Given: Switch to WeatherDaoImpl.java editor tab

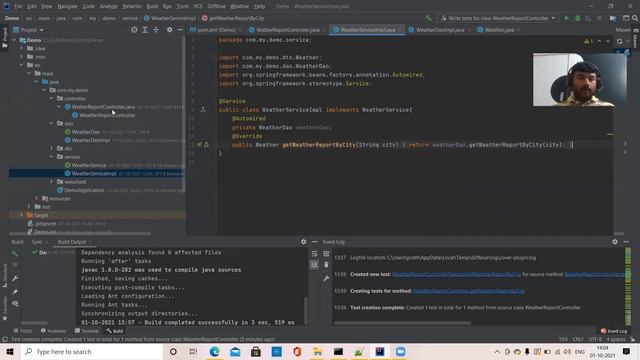Looking at the screenshot, I should coord(439,30).
